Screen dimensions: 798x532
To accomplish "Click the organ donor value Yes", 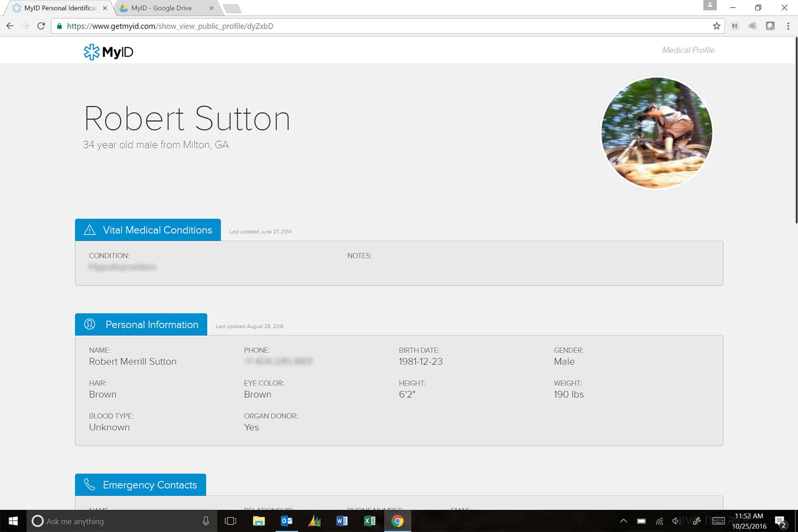I will pos(251,427).
